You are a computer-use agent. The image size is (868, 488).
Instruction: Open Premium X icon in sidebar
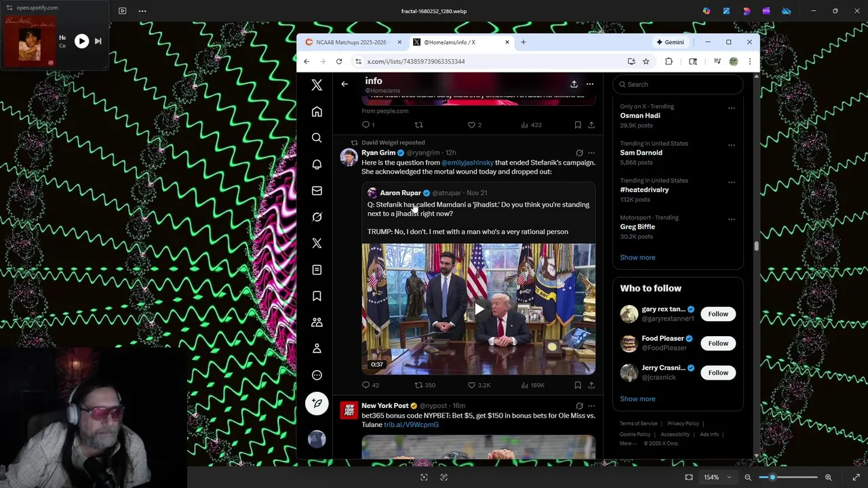tap(317, 243)
